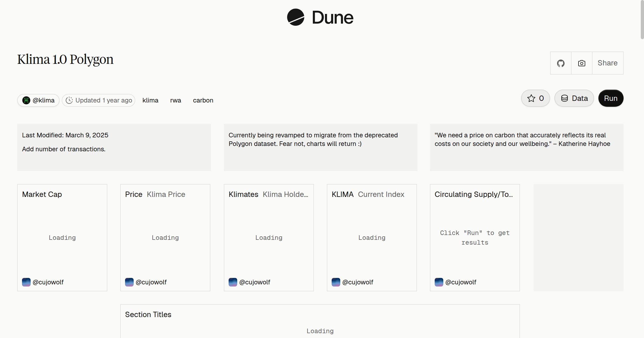Click the clock icon next to Updated
The image size is (644, 338).
pyautogui.click(x=69, y=100)
